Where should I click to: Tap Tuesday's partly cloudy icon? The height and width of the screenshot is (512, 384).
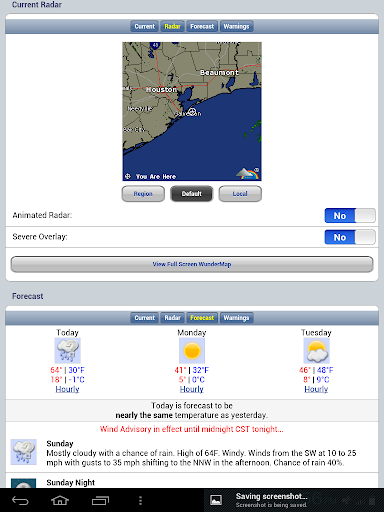pyautogui.click(x=316, y=350)
